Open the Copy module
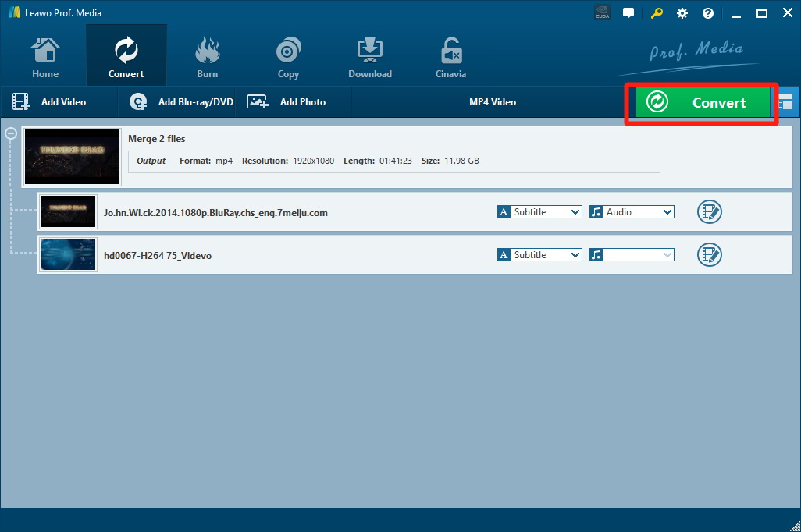 [288, 58]
